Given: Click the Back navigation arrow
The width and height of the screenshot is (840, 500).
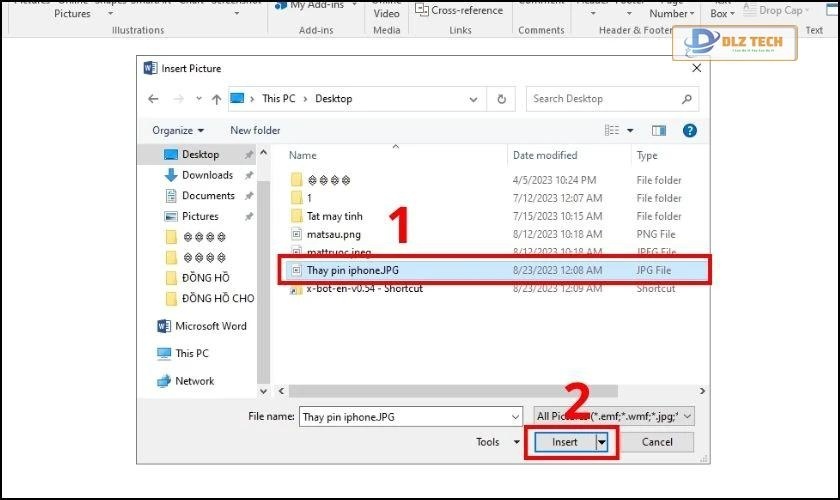Looking at the screenshot, I should click(x=153, y=99).
